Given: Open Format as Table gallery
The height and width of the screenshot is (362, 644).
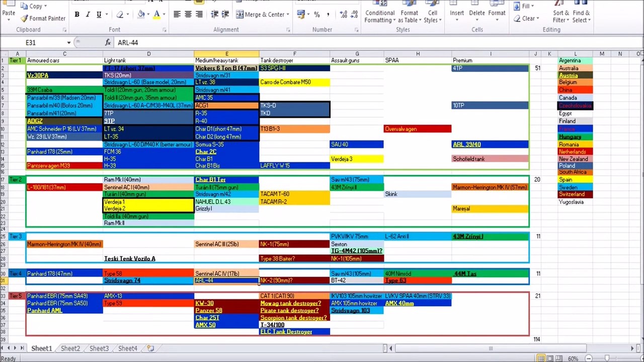Looking at the screenshot, I should click(x=409, y=12).
